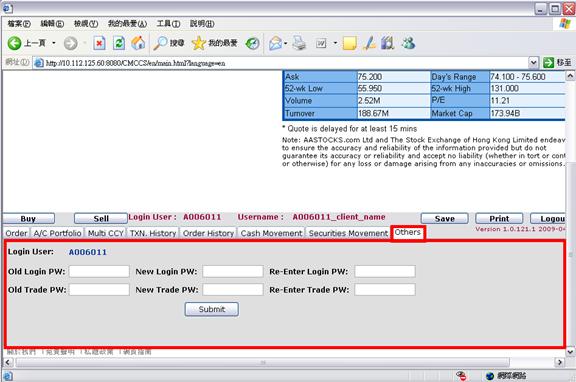Open Favorites star icon

click(198, 43)
